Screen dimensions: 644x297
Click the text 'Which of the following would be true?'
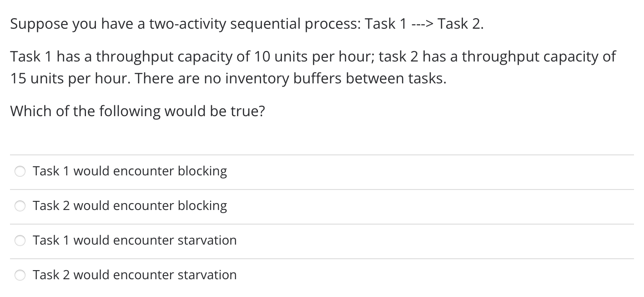[138, 111]
